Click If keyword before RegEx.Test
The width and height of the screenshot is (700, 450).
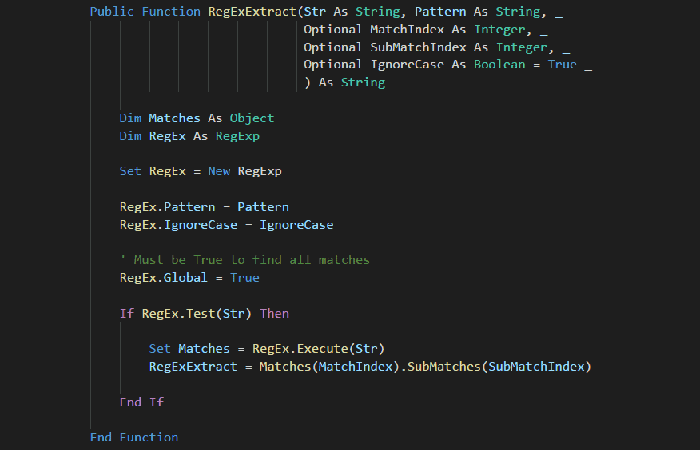(127, 314)
